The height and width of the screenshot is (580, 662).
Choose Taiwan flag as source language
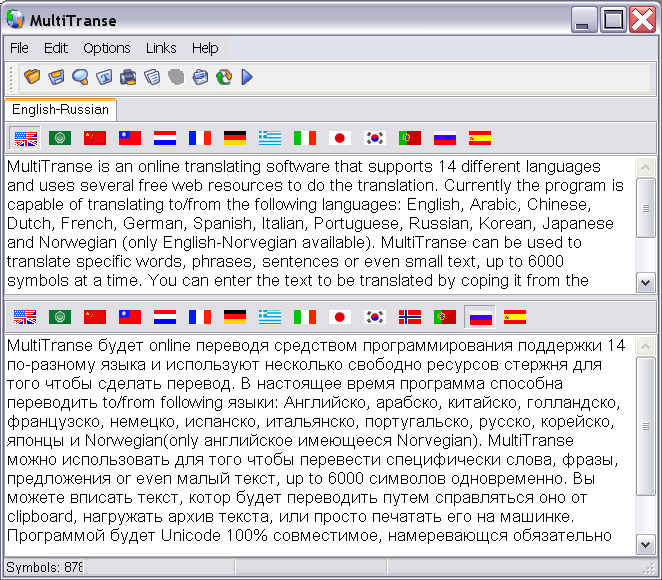pos(130,138)
